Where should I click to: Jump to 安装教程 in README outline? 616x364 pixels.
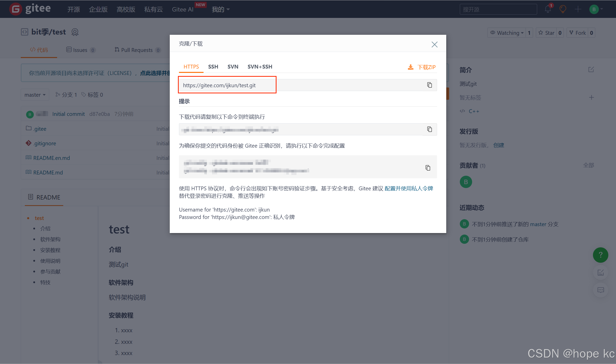tap(50, 250)
